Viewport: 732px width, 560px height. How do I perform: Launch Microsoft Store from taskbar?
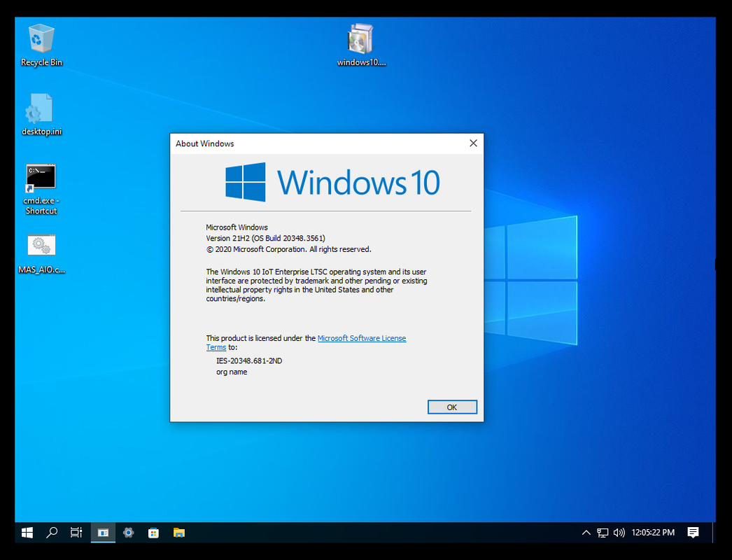coord(153,533)
